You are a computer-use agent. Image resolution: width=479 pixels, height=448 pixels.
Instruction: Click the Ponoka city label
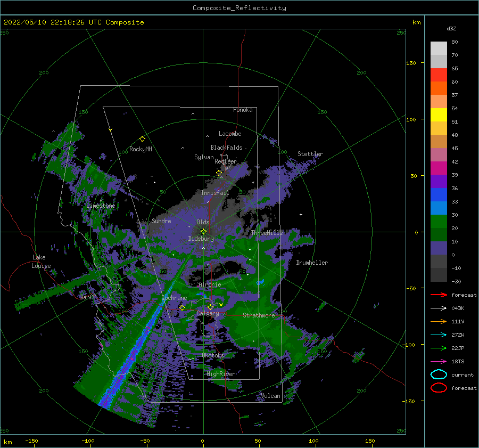[243, 110]
